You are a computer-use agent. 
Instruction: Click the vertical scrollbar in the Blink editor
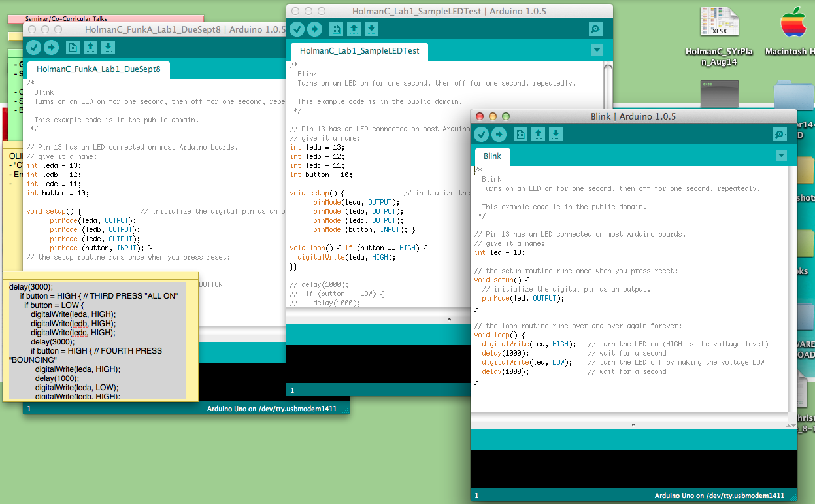pyautogui.click(x=792, y=288)
